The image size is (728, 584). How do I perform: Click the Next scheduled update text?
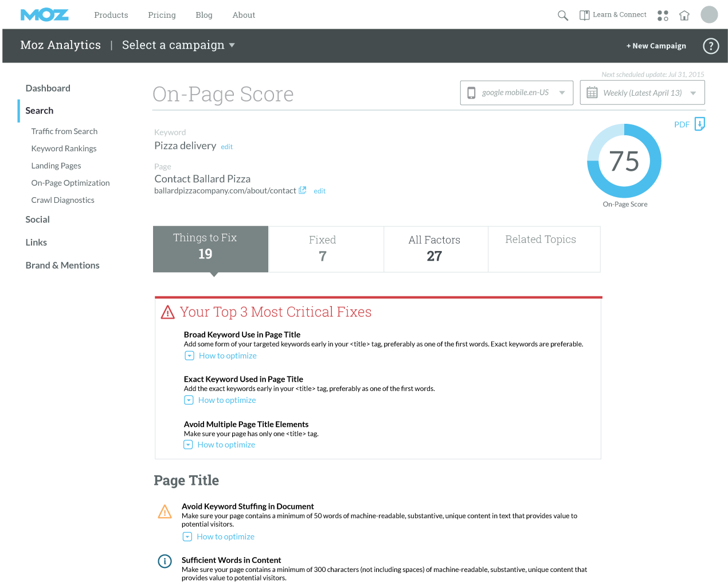click(x=653, y=75)
